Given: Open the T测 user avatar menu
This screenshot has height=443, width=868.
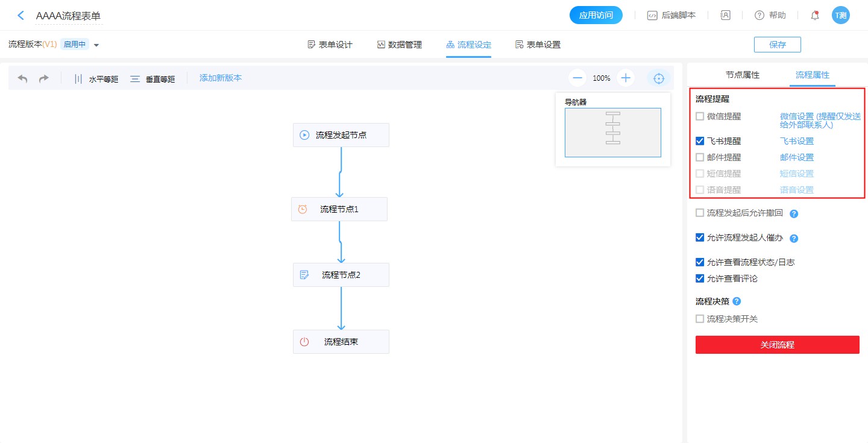Looking at the screenshot, I should click(x=840, y=16).
